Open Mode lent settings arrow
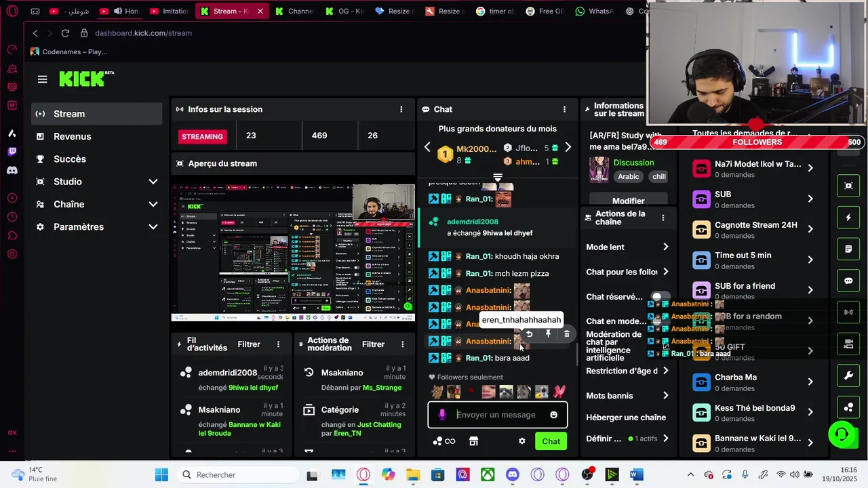The height and width of the screenshot is (488, 868). pos(665,247)
